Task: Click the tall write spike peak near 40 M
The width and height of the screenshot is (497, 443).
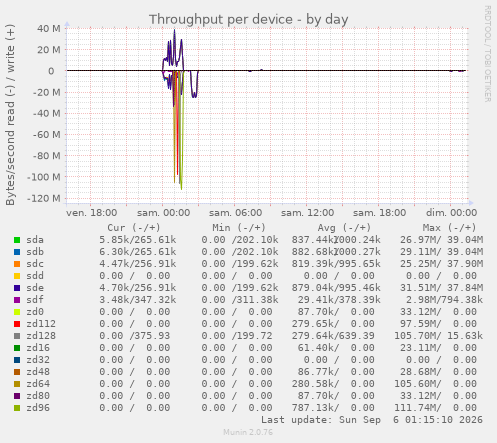Action: tap(174, 31)
